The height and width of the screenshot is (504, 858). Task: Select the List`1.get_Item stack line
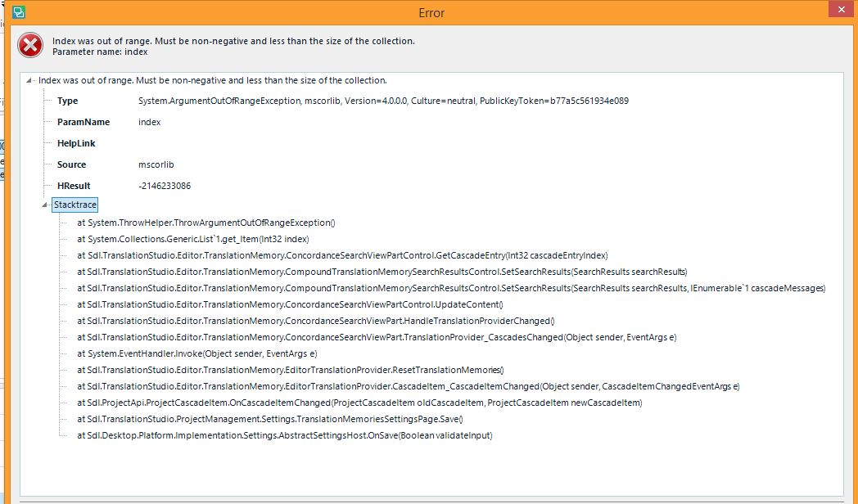click(192, 240)
